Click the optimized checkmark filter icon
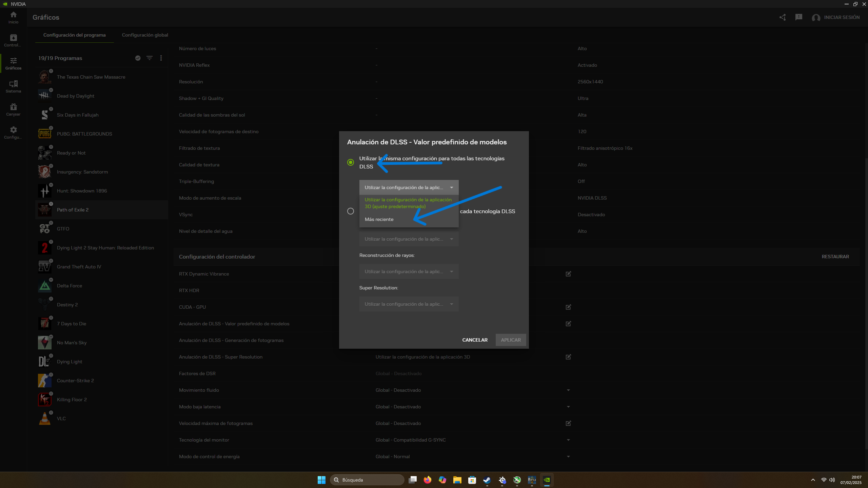 138,58
